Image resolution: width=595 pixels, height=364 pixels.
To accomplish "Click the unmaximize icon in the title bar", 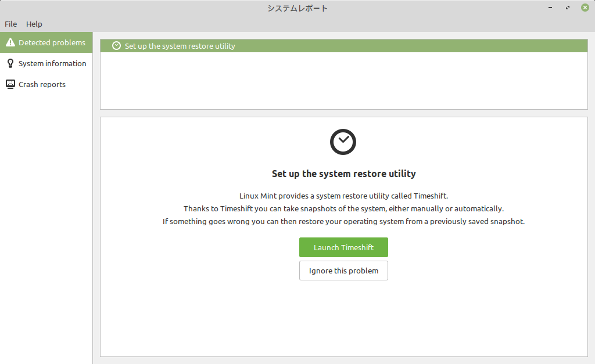I will tap(567, 8).
